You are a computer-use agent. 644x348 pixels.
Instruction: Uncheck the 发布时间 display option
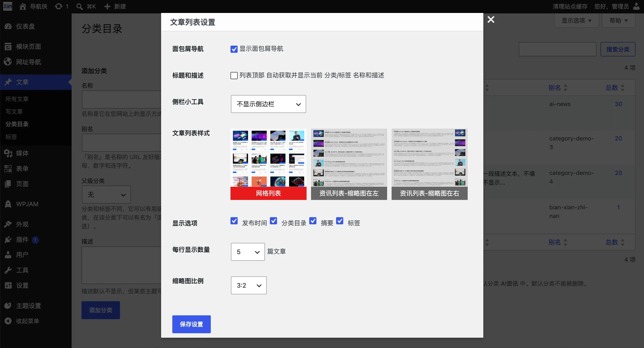(x=234, y=221)
